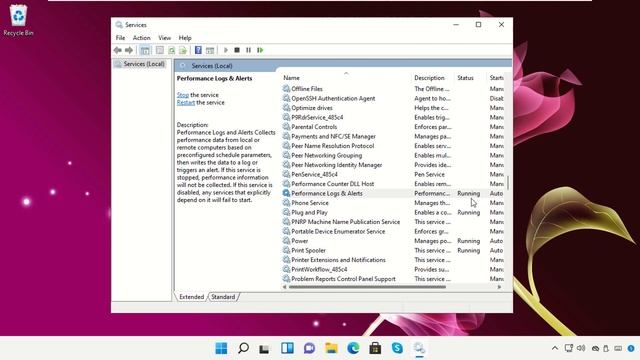Open the blue Help toolbar icon
Viewport: 640px width, 360px height.
click(198, 50)
